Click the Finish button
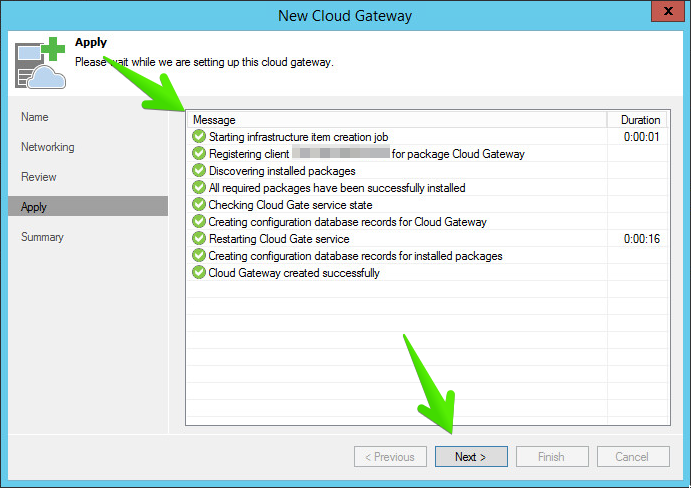Screen dimensions: 691x488 click(x=552, y=457)
